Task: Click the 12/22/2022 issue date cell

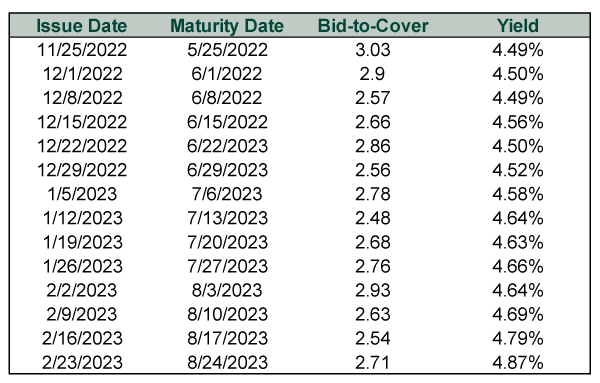Action: [82, 147]
